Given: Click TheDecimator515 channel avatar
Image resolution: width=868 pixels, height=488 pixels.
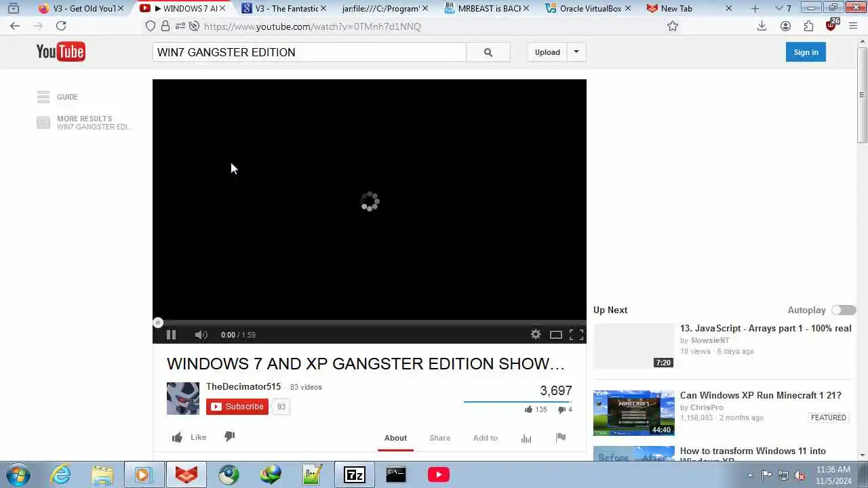Looking at the screenshot, I should point(183,398).
